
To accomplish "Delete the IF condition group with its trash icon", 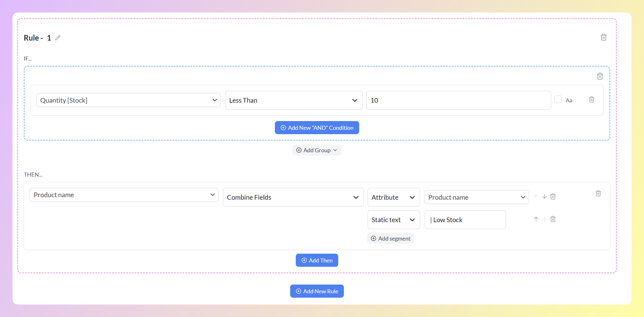I will pos(600,76).
